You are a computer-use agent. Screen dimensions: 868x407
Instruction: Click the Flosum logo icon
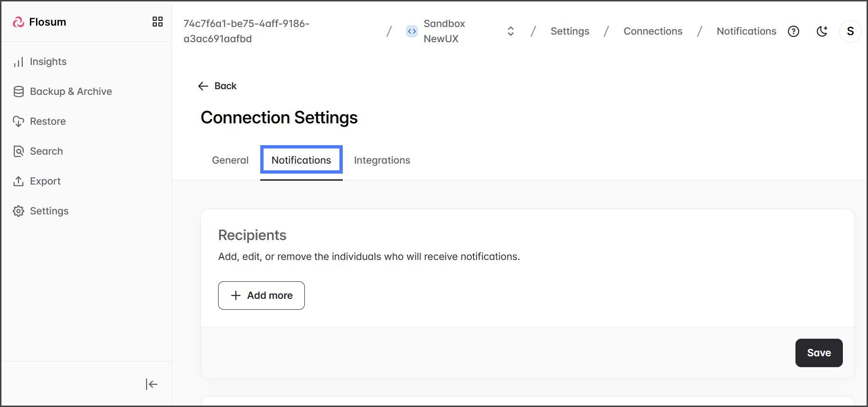(x=18, y=22)
